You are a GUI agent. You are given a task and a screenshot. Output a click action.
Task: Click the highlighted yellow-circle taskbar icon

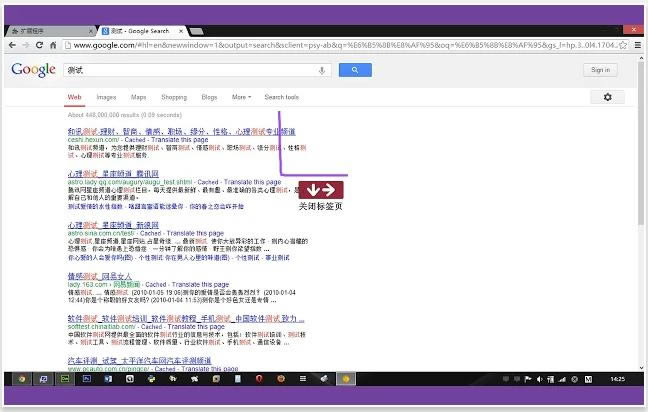[346, 379]
